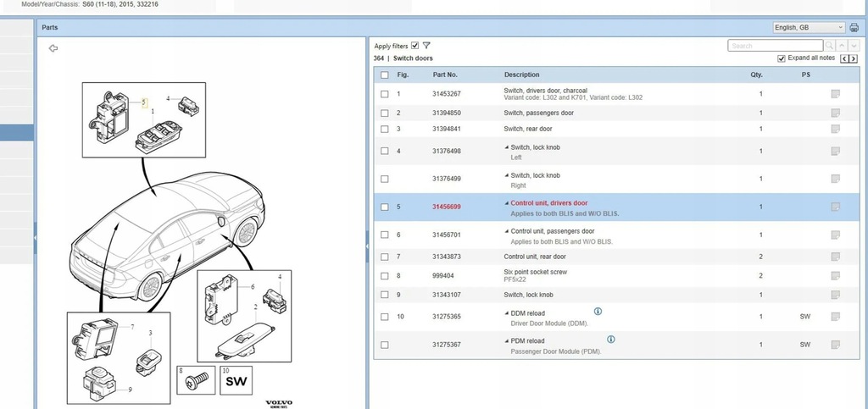Select callout number 5 in diagram

(144, 102)
